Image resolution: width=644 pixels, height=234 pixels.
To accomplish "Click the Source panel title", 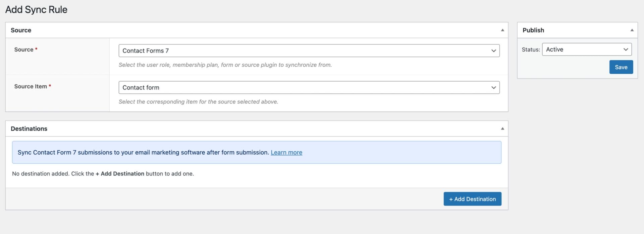I will point(21,30).
